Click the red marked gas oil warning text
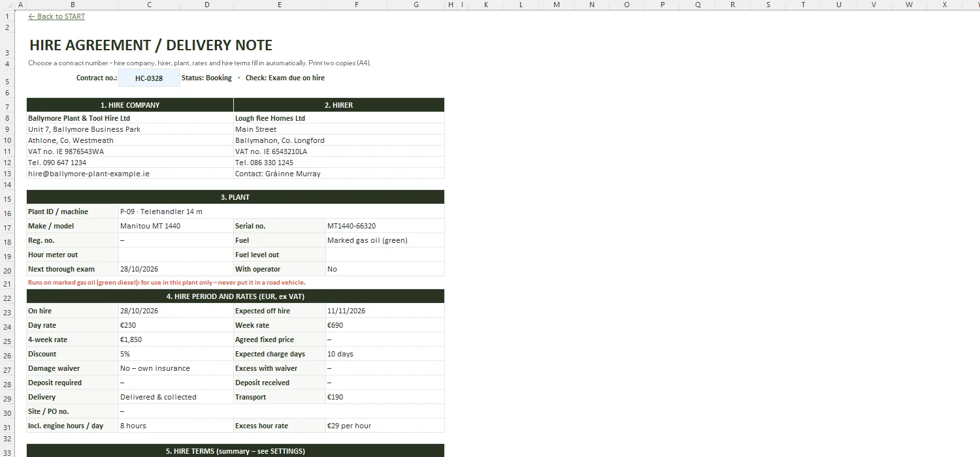 [x=167, y=283]
